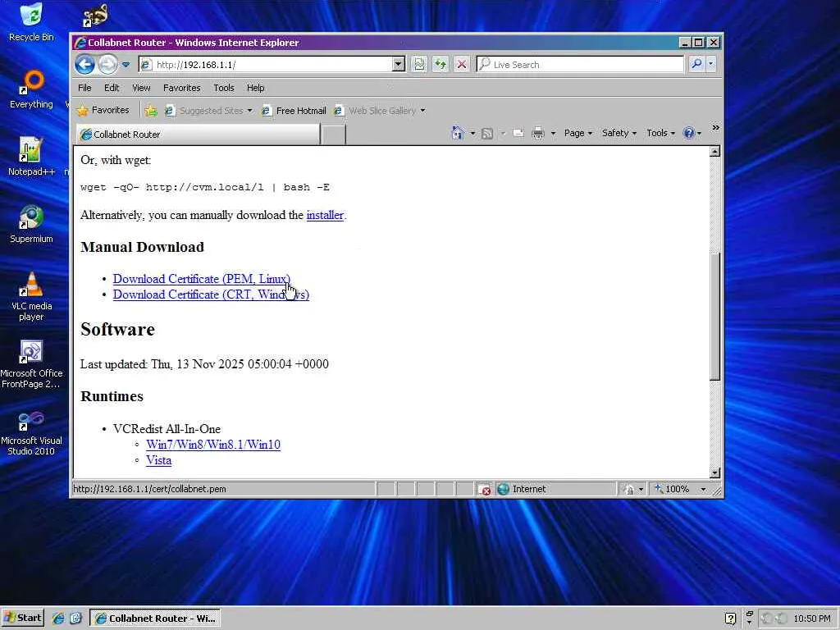Click the Collabnet Router taskbar button
This screenshot has height=630, width=840.
(x=155, y=619)
